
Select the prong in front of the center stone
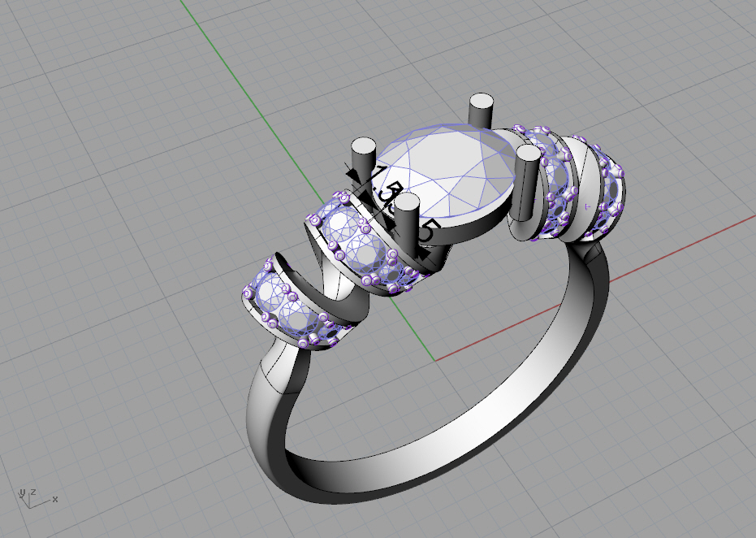point(407,225)
